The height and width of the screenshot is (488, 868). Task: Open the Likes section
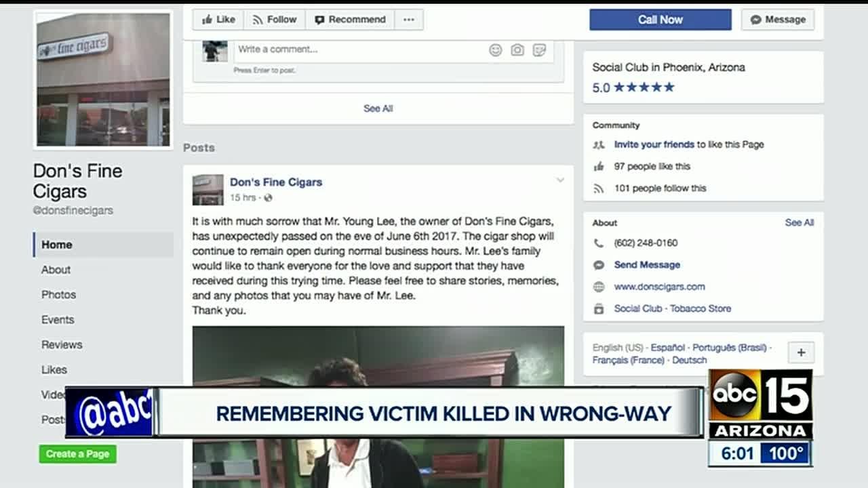click(54, 370)
